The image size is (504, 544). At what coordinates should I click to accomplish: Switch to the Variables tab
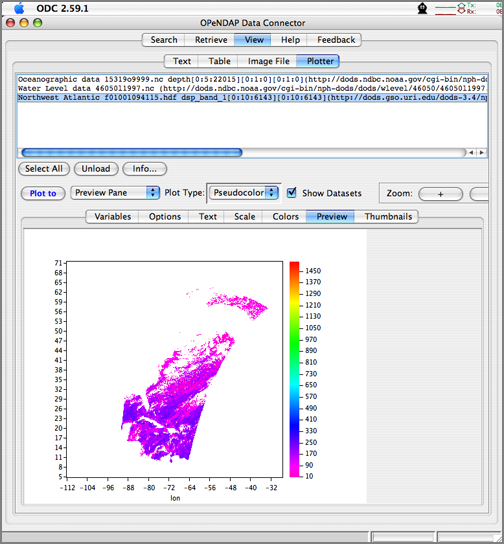pyautogui.click(x=112, y=216)
